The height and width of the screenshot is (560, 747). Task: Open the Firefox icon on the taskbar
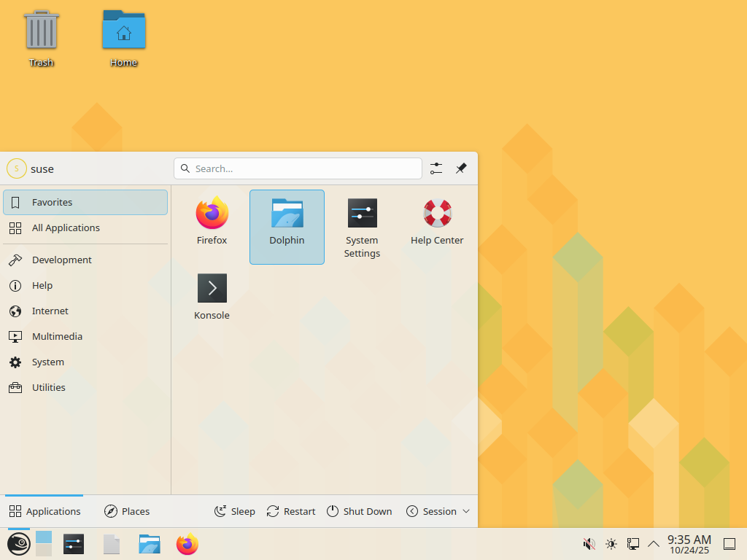tap(187, 544)
